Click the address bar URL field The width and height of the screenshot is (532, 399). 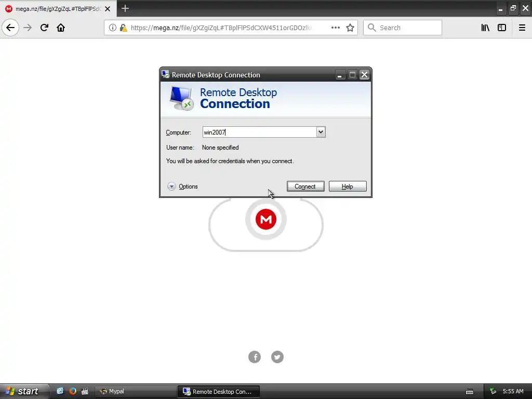220,28
